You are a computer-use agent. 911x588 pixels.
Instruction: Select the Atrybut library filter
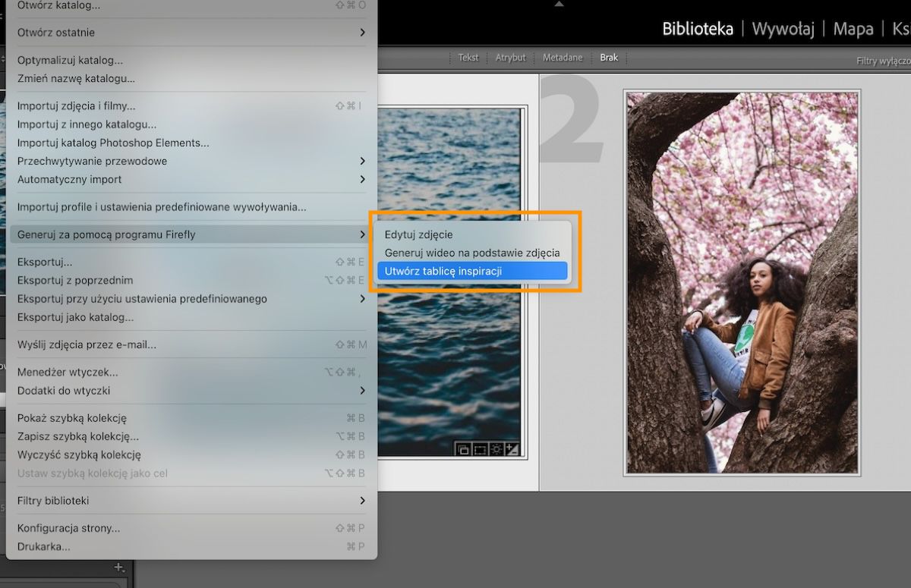[x=511, y=58]
